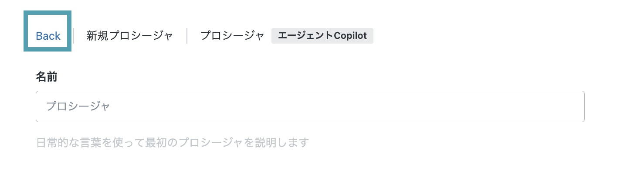Click the divider after the Back link
This screenshot has height=172, width=644.
(x=74, y=36)
